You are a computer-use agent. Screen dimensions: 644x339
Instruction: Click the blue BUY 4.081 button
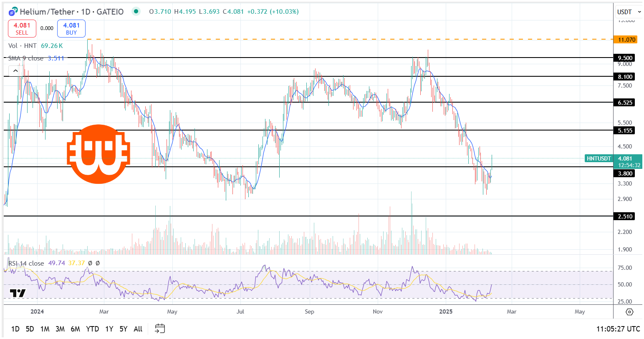(x=71, y=29)
